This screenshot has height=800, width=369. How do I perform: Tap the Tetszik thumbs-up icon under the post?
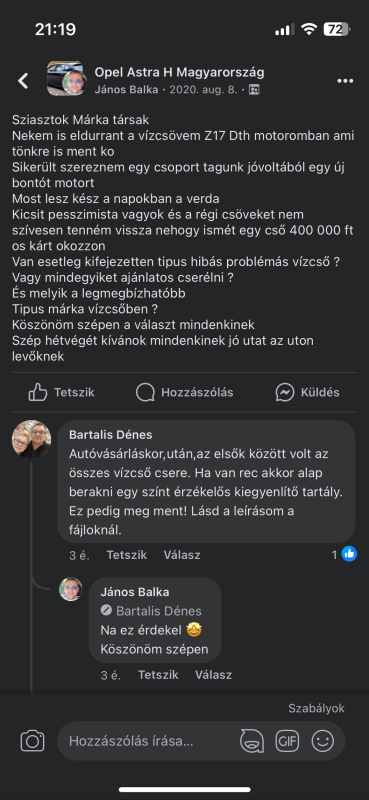[x=38, y=392]
